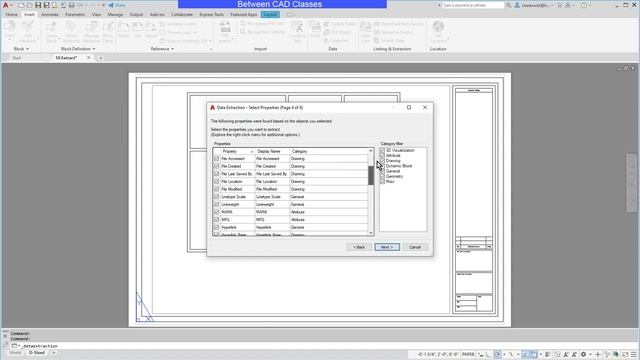Click the keyword or phrase search field
Viewport: 640px width, 360px height.
473,5
